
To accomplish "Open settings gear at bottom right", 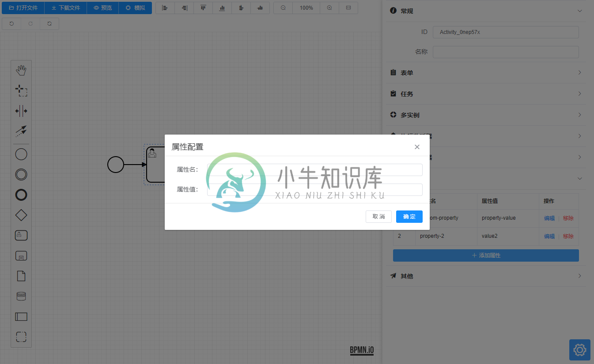I will [579, 350].
